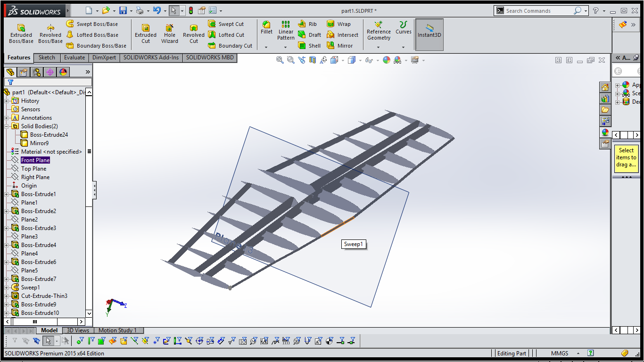
Task: Click the MMGS unit system in status bar
Action: tap(560, 353)
